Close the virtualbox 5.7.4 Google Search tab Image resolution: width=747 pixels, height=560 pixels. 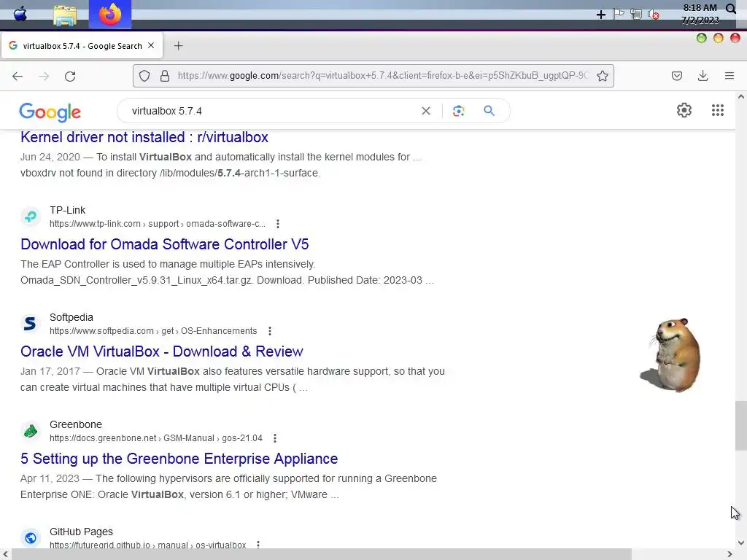[x=151, y=45]
